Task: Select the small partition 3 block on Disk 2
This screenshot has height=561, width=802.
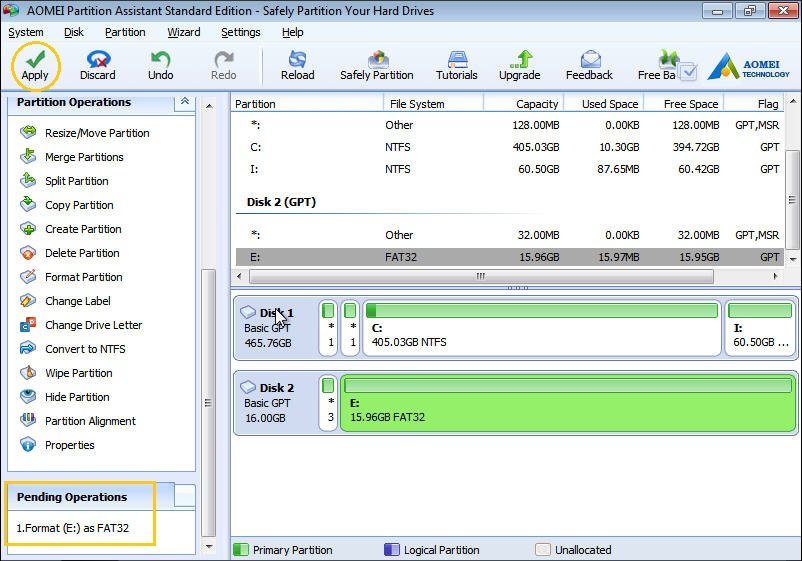Action: [x=328, y=403]
